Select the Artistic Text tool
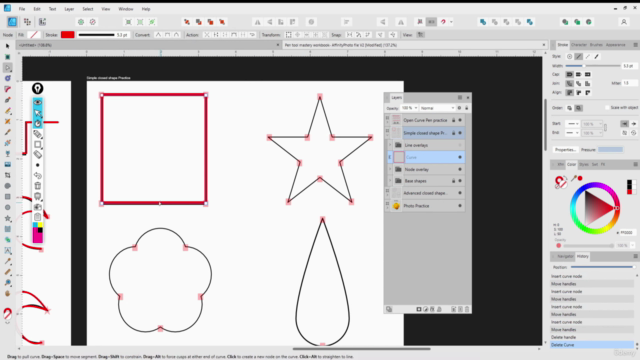640x360 pixels. (7, 251)
